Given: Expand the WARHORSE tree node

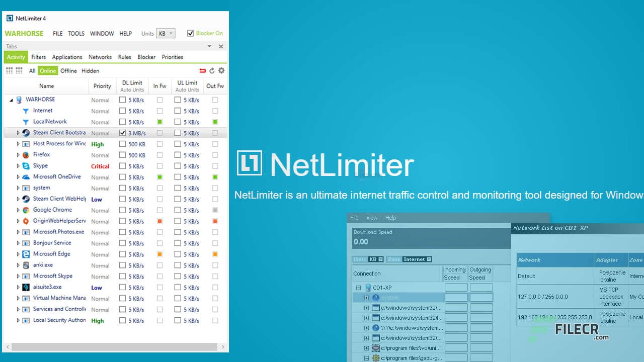Looking at the screenshot, I should [10, 99].
